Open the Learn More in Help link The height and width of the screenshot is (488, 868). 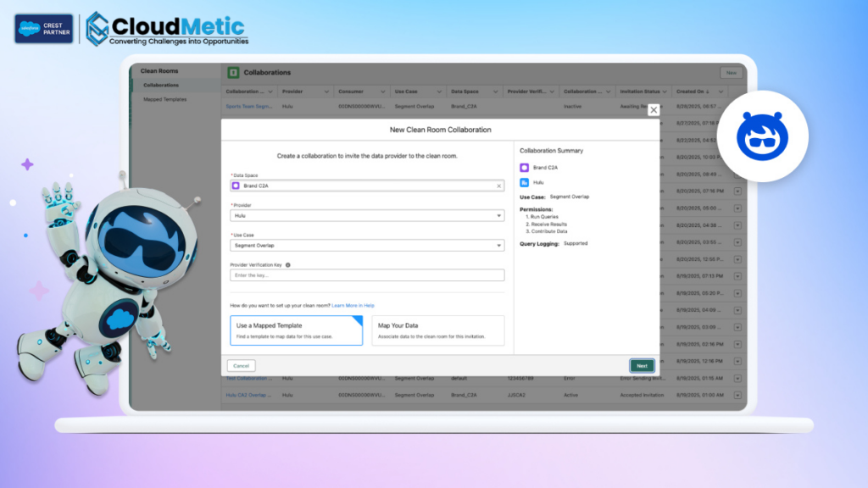pyautogui.click(x=353, y=305)
